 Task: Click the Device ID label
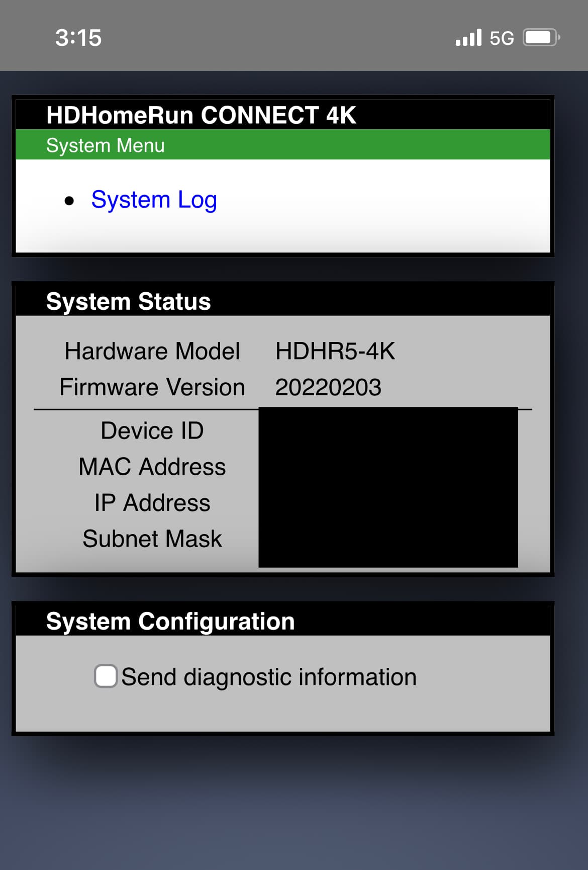152,430
